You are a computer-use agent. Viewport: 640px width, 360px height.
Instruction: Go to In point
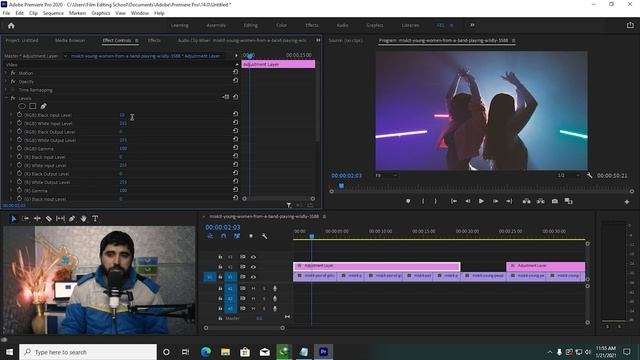pyautogui.click(x=453, y=201)
